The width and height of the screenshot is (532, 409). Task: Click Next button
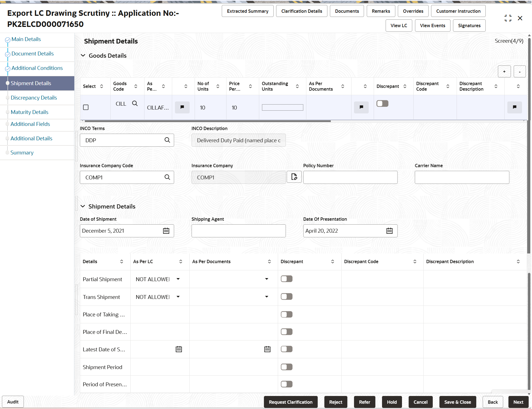518,402
